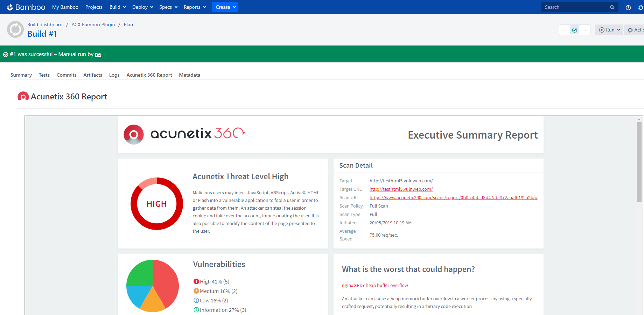
Task: Click the Low severity blue icon
Action: (x=196, y=300)
